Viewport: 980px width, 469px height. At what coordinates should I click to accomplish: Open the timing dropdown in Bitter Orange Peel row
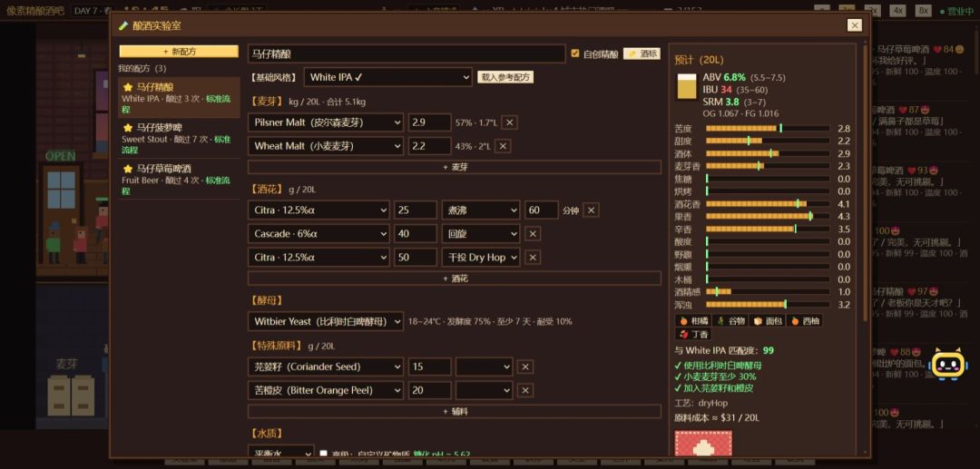click(485, 390)
